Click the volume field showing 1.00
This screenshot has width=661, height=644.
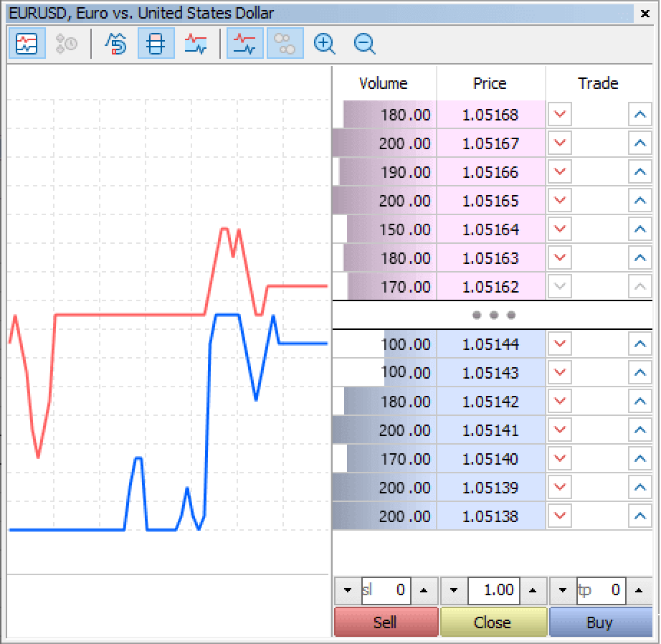pos(493,590)
